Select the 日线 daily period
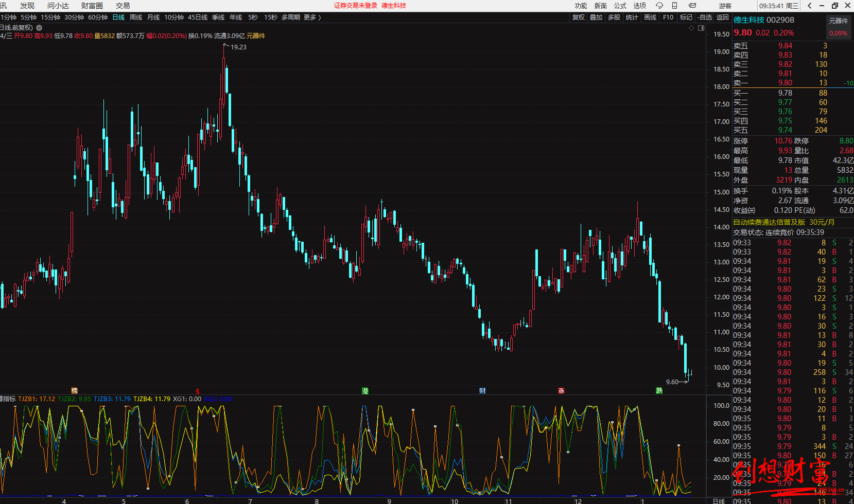 [x=118, y=17]
